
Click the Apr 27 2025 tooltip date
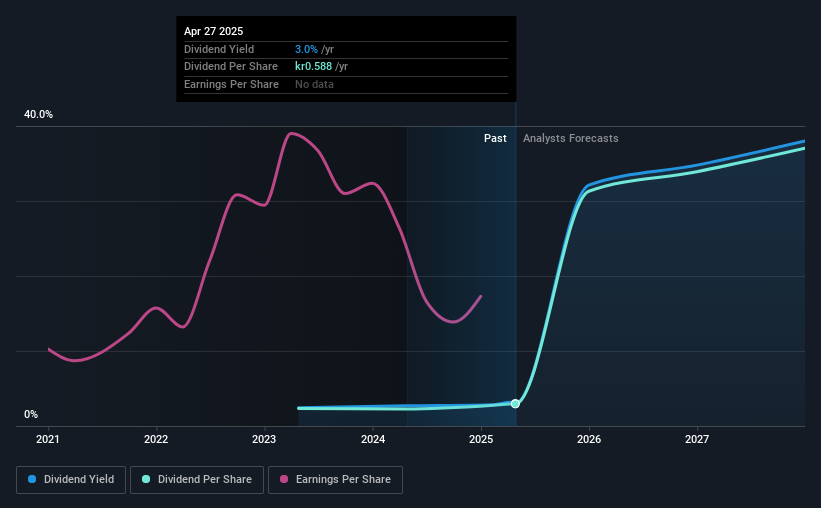click(x=214, y=31)
